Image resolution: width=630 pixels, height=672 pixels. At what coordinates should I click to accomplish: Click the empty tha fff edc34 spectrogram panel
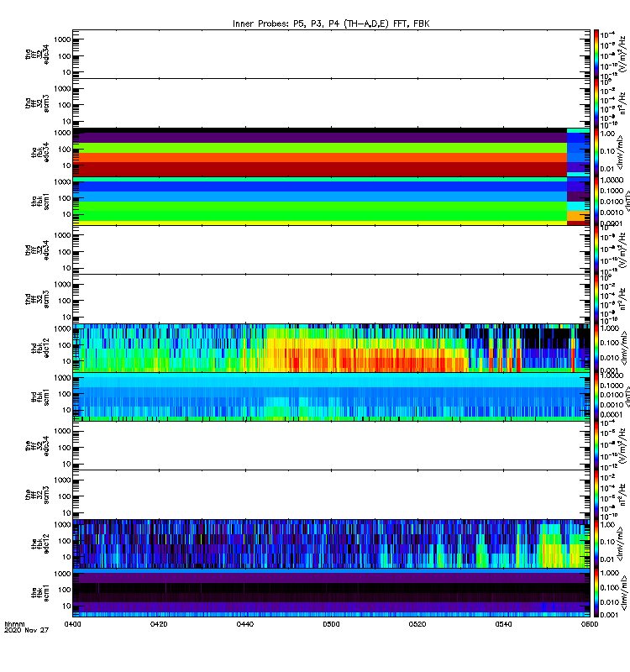point(331,54)
